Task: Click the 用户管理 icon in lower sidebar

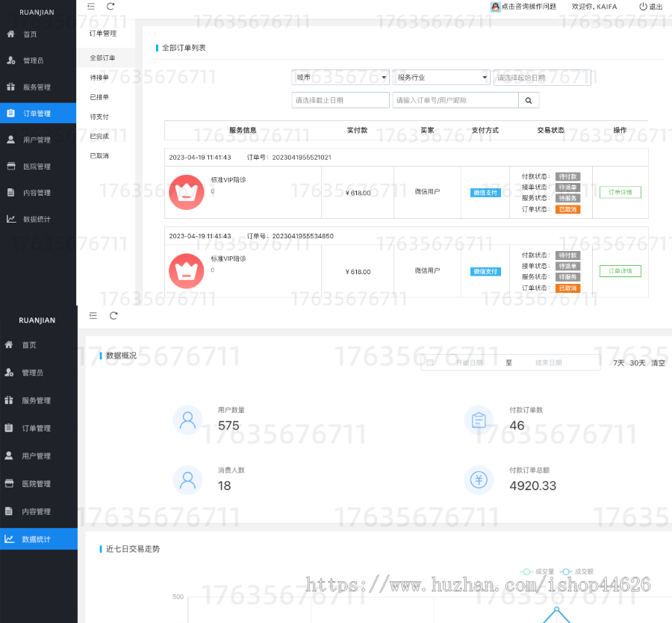Action: click(x=9, y=456)
